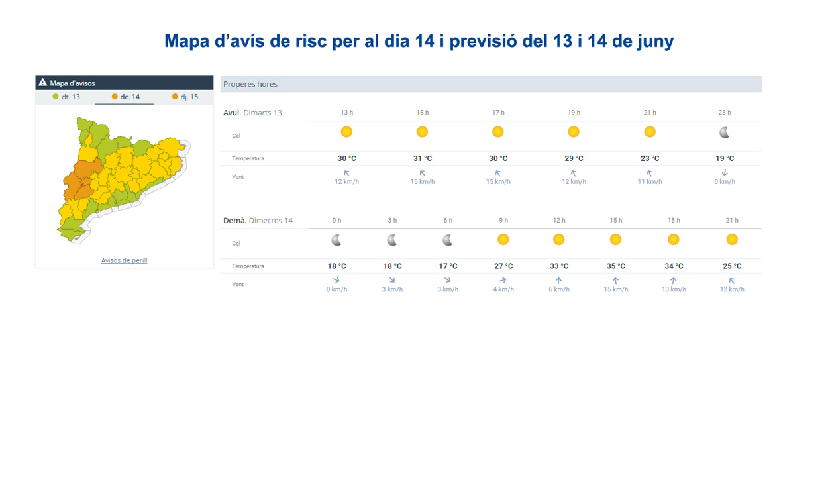This screenshot has height=504, width=828.
Task: Click the 34 °C temperature value
Action: [x=674, y=266]
